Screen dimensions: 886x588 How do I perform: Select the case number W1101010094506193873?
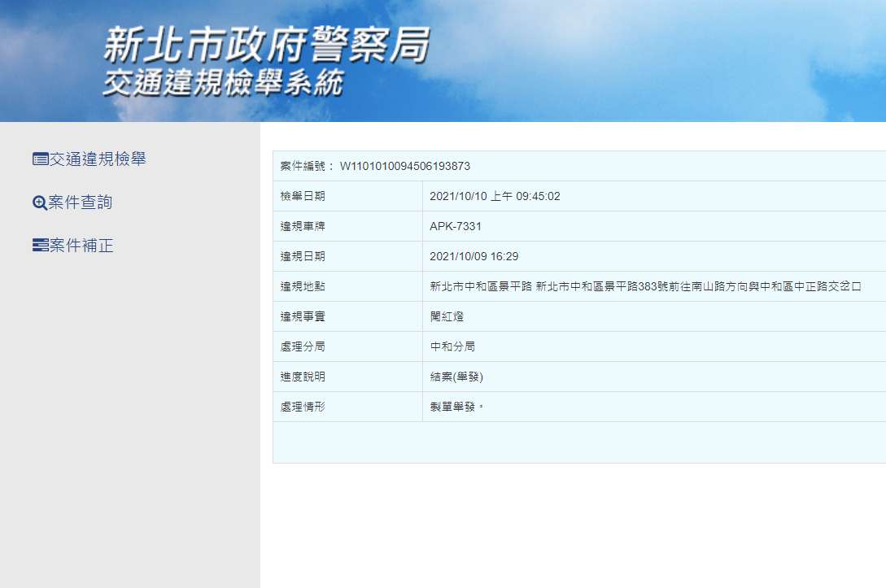404,166
